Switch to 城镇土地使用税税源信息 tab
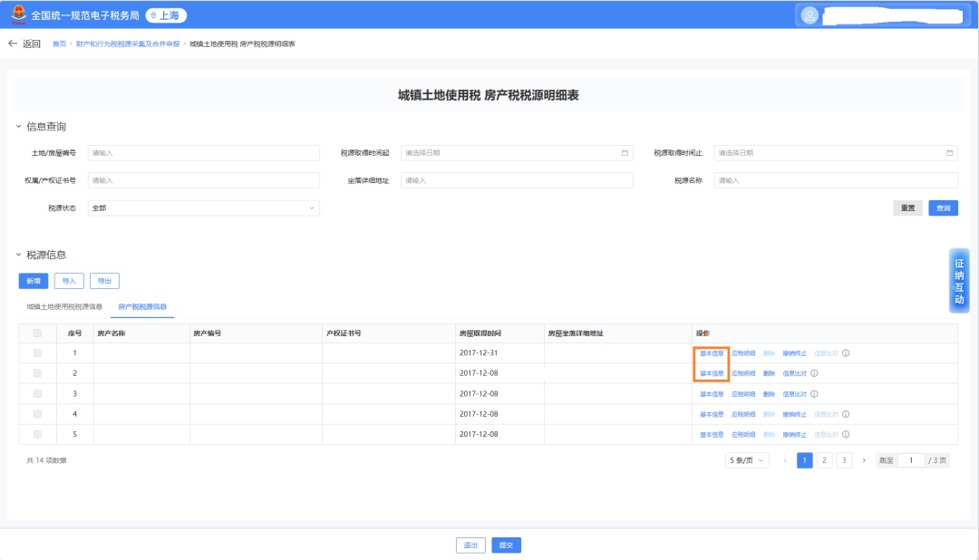This screenshot has height=560, width=979. click(x=64, y=307)
